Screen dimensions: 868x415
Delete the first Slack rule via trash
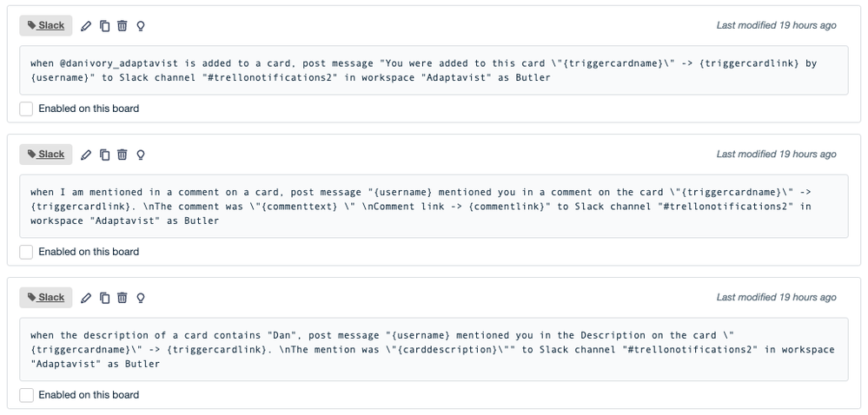(x=123, y=25)
